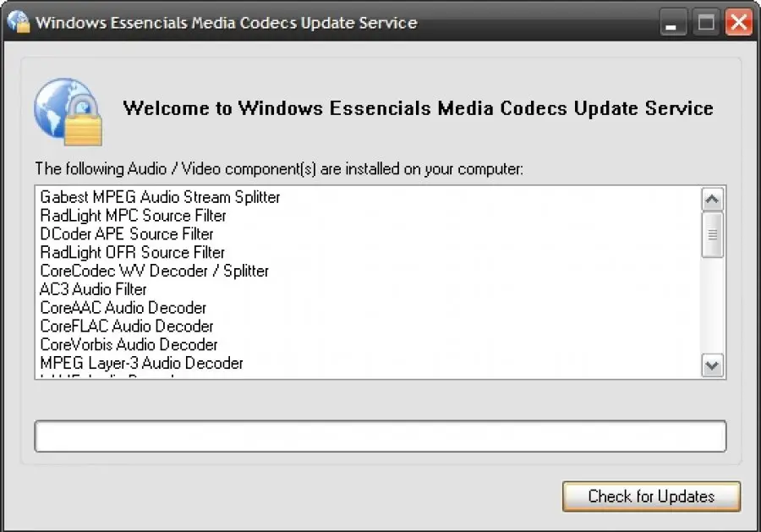The height and width of the screenshot is (532, 761).
Task: Close the Update Service window
Action: point(738,23)
